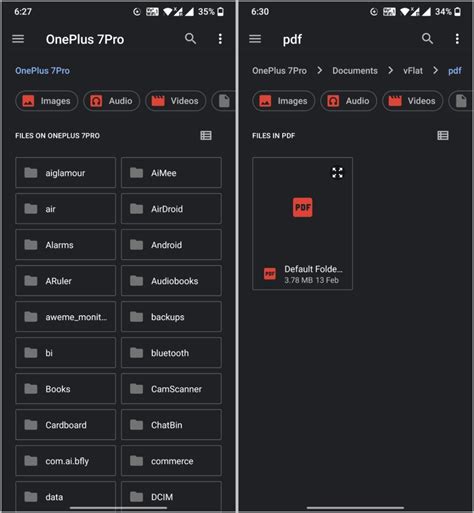
Task: Open AirDroid folder
Action: (171, 209)
